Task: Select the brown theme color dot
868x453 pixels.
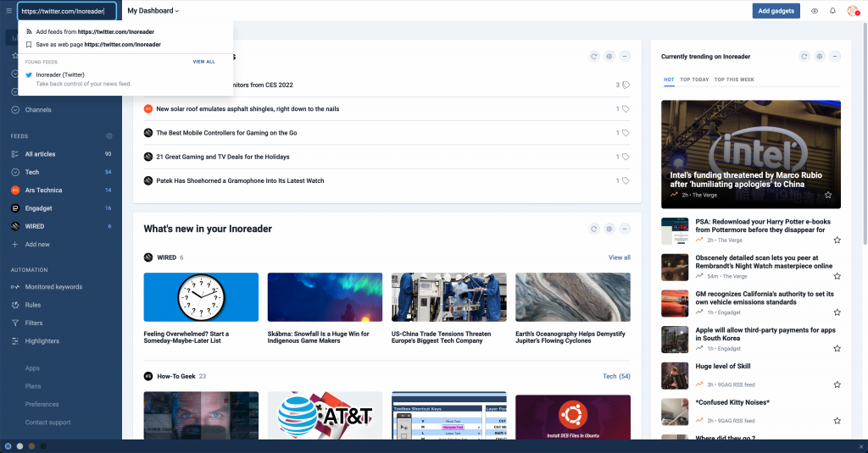Action: coord(31,446)
